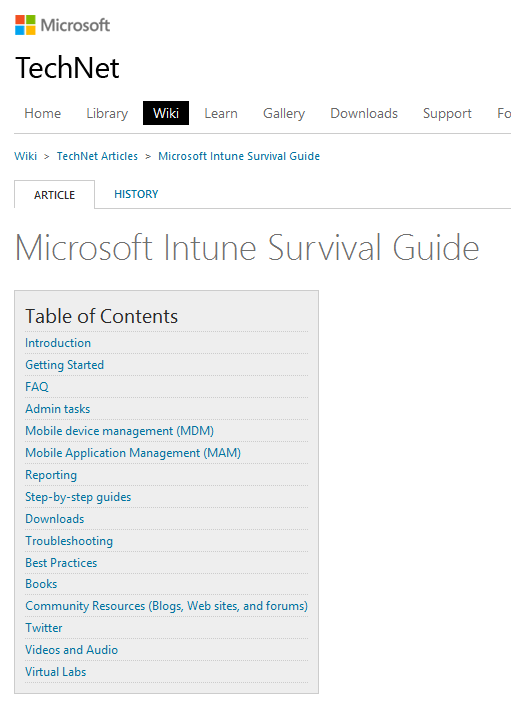Jump to the Virtual Labs section

point(56,672)
